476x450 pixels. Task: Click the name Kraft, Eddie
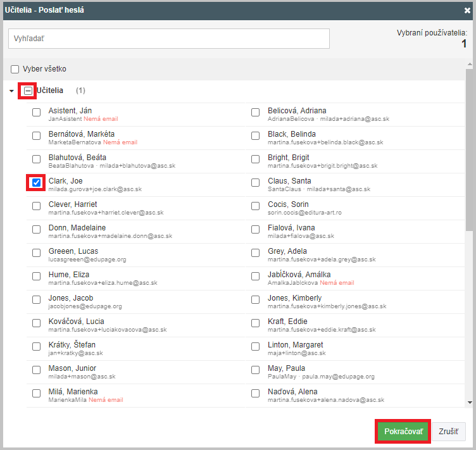[x=287, y=322]
